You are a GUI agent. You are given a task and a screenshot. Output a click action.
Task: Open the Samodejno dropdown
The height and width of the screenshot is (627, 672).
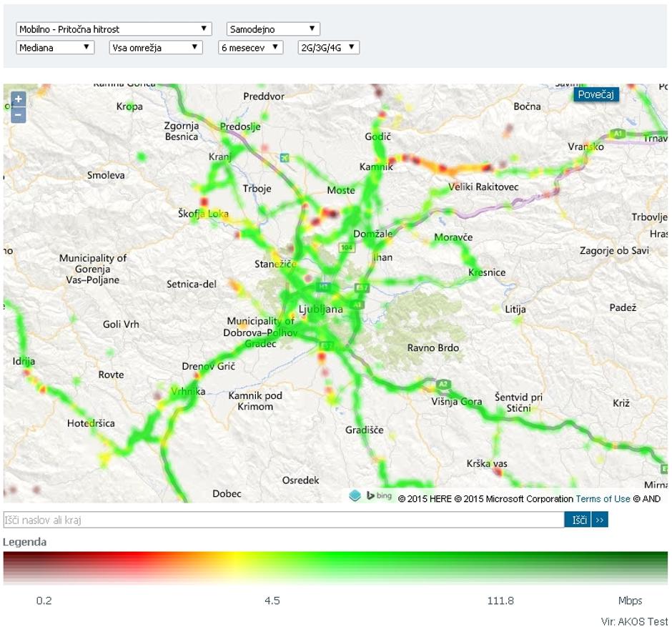273,29
